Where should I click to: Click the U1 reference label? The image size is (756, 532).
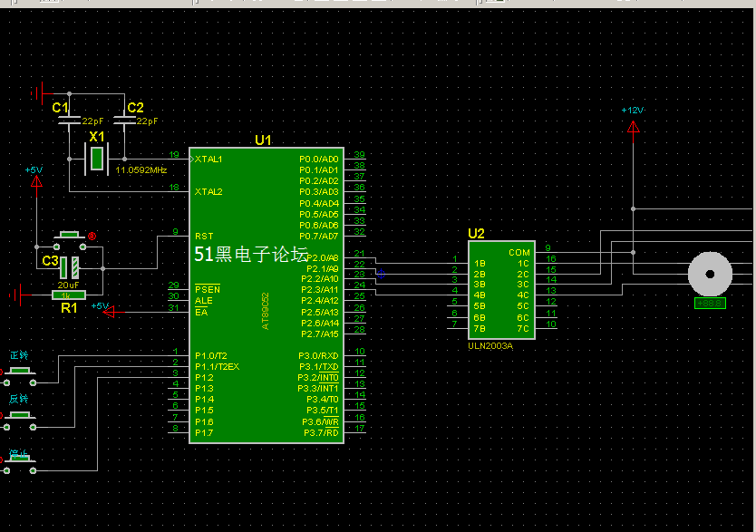263,140
